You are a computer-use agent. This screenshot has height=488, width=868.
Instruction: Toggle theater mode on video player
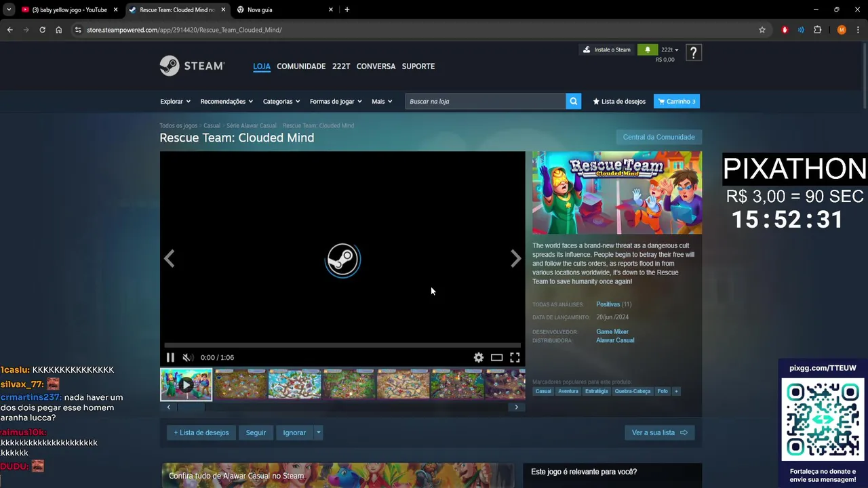496,357
